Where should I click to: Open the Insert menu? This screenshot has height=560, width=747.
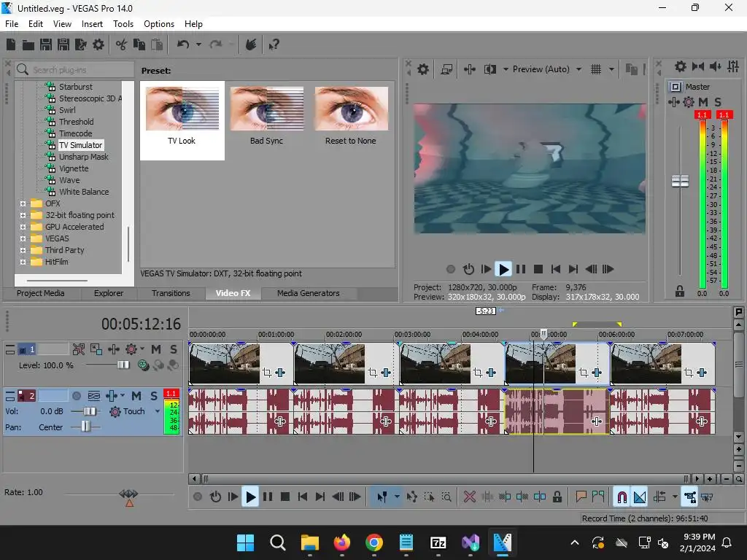pyautogui.click(x=92, y=24)
